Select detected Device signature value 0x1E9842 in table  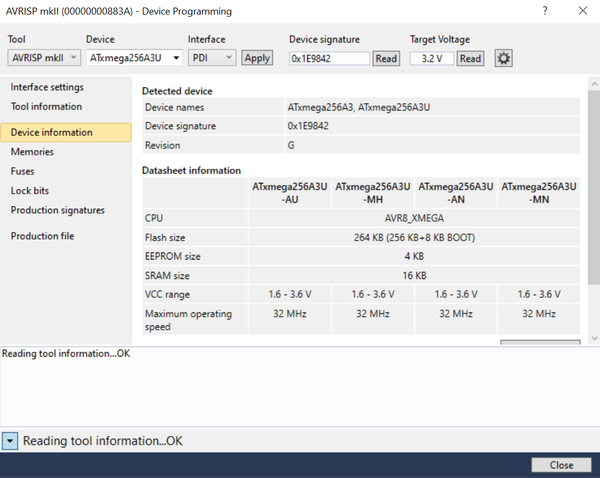tap(308, 126)
